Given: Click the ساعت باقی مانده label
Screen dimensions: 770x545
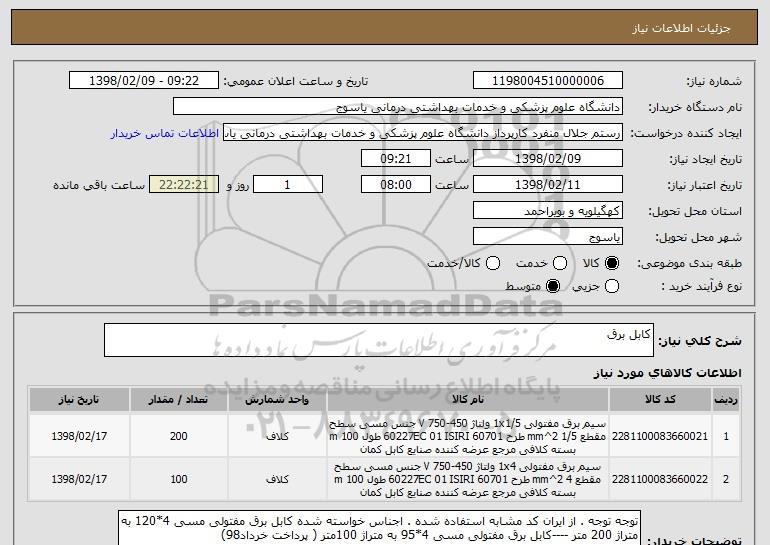Looking at the screenshot, I should pyautogui.click(x=99, y=185).
